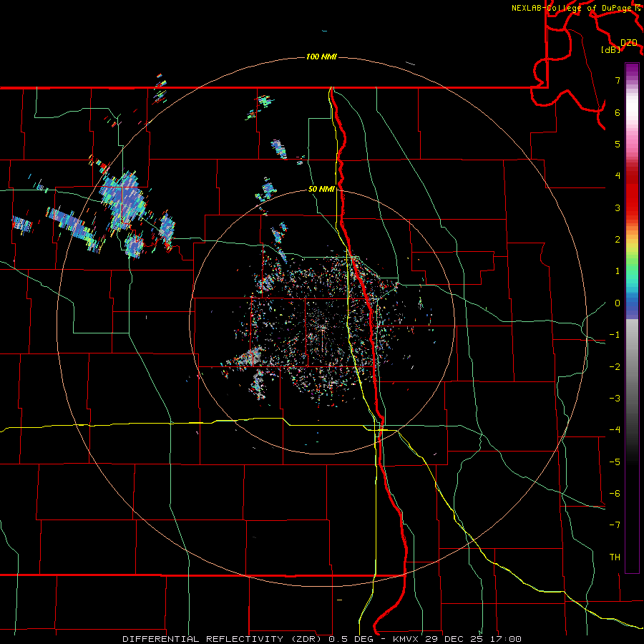Click the DIFFERENTIAL REFLECTIVITY (ZDR) caption text

pyautogui.click(x=223, y=639)
